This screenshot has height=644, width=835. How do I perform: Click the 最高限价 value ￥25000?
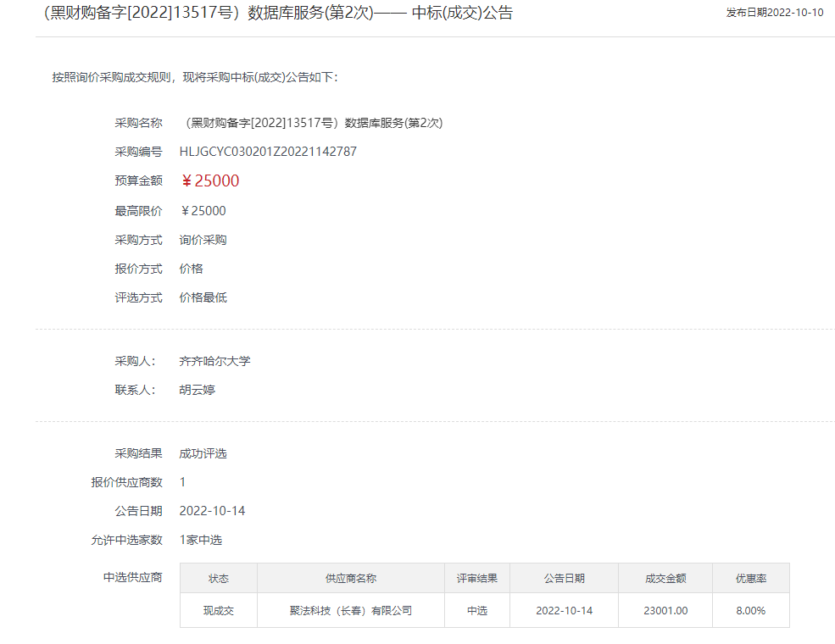tap(203, 211)
